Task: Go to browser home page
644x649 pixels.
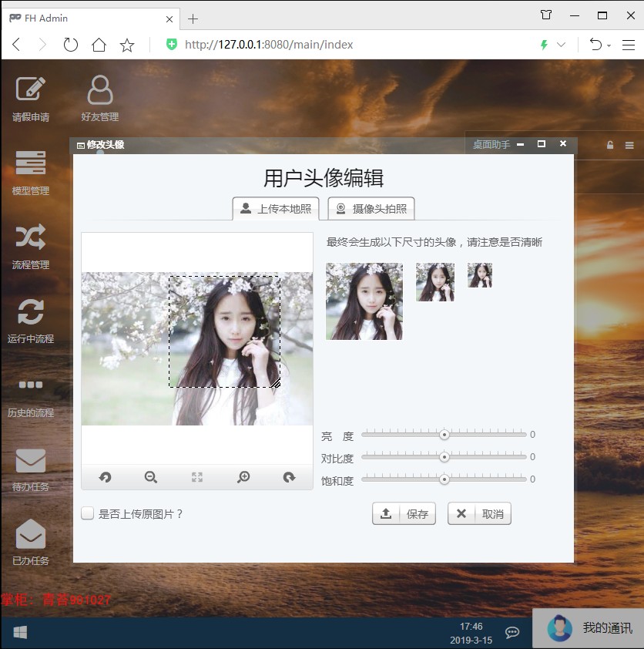Action: click(x=99, y=44)
